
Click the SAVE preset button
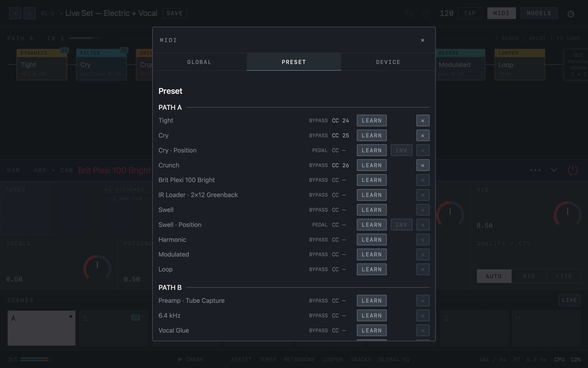174,13
